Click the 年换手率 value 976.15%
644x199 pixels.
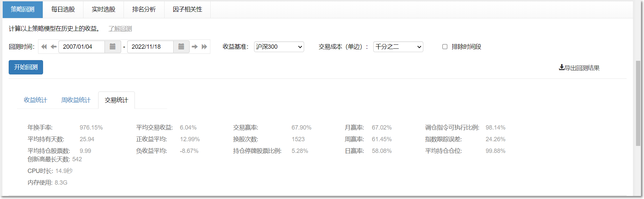(91, 128)
